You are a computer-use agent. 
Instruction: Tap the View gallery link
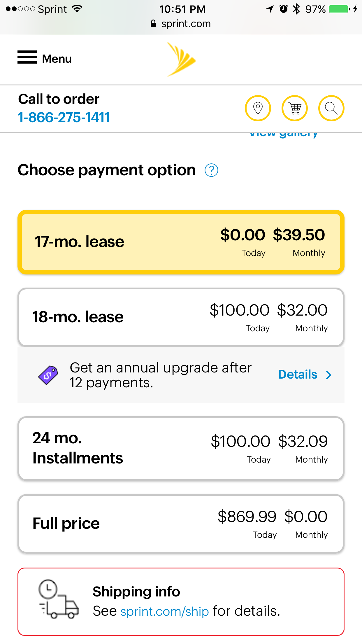pos(283,134)
